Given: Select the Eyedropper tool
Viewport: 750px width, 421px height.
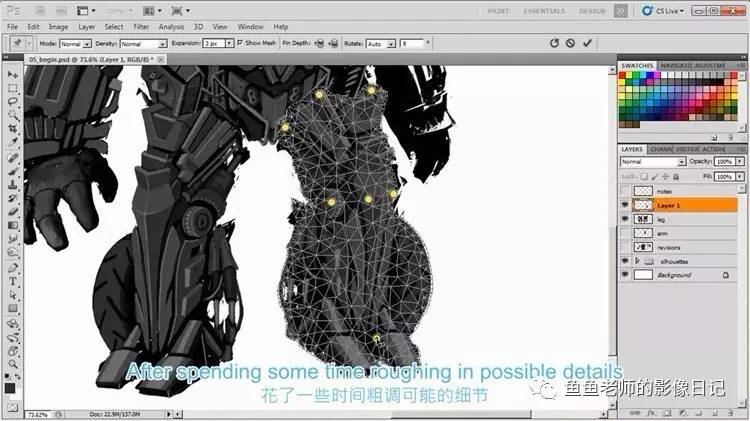Looking at the screenshot, I should (x=12, y=142).
